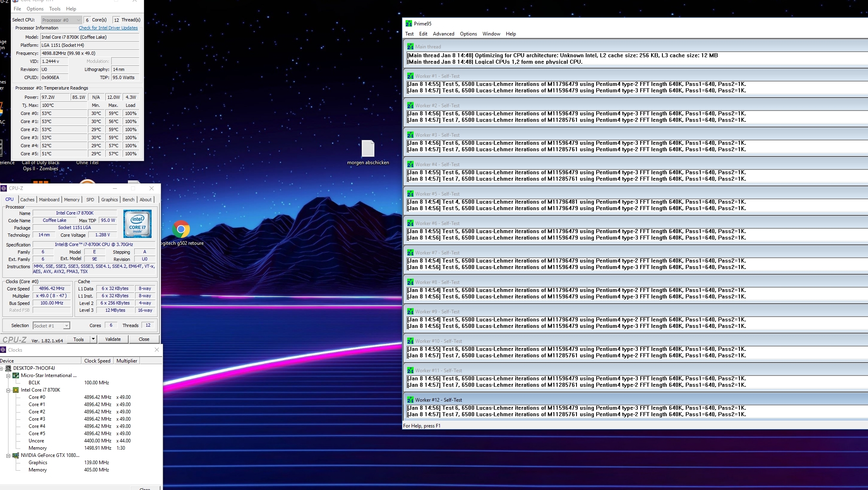This screenshot has width=868, height=490.
Task: Click the Intel Core i7 8700K chip icon
Action: (x=16, y=390)
